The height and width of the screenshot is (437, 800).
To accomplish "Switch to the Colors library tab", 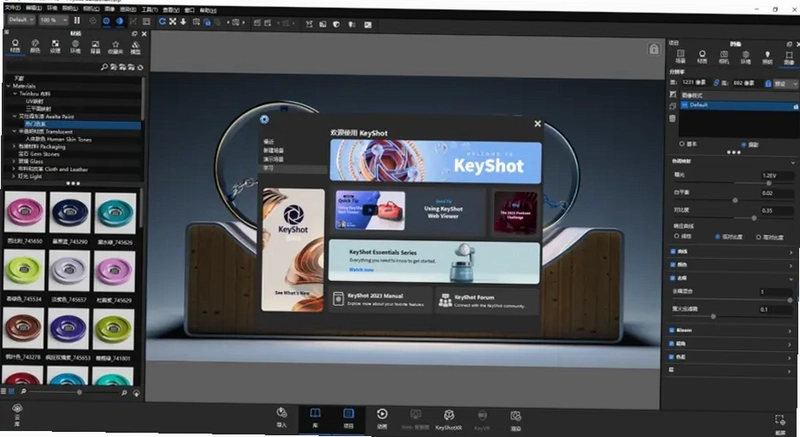I will coord(35,46).
